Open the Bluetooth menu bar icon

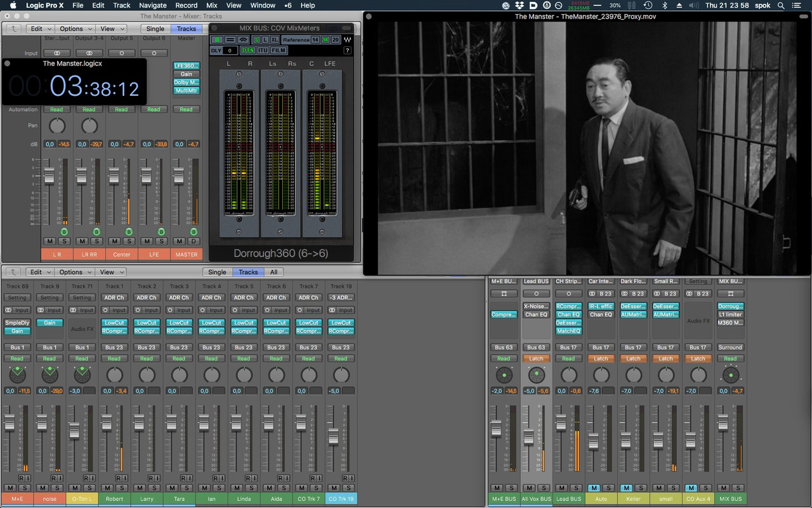point(665,5)
